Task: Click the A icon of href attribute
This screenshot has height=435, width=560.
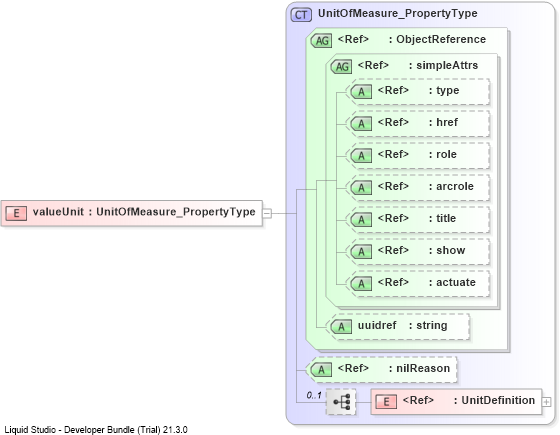Action: [x=361, y=124]
